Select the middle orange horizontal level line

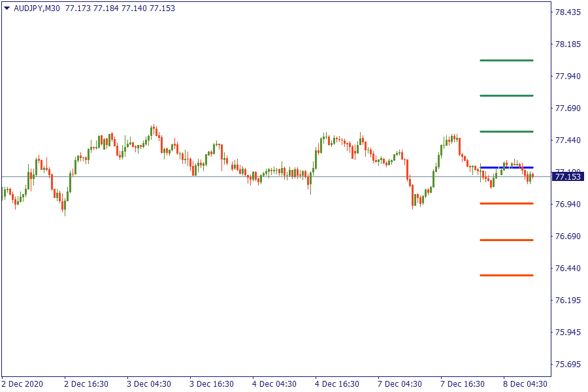(506, 240)
